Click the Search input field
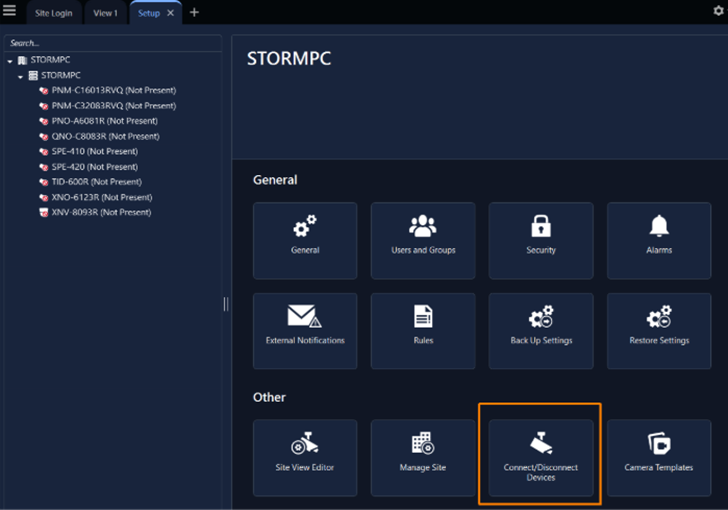 tap(112, 43)
